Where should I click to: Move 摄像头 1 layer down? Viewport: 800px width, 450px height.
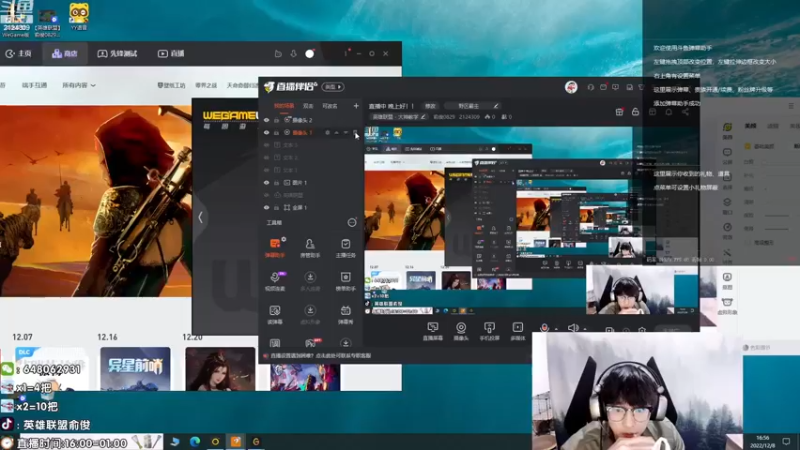click(346, 133)
